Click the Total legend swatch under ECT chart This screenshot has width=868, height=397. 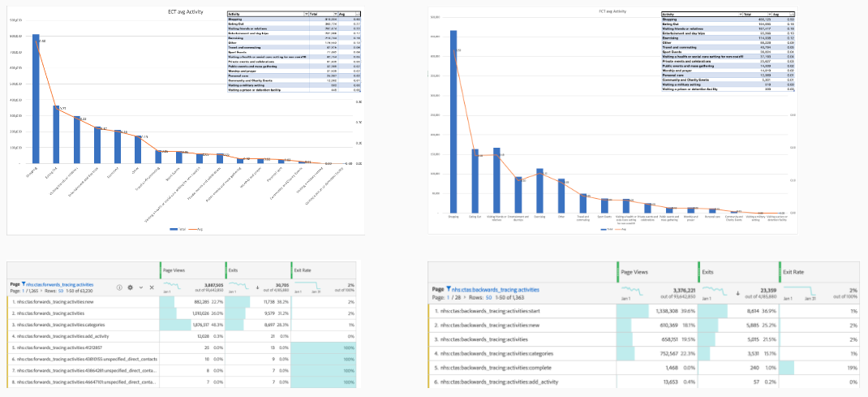(174, 230)
